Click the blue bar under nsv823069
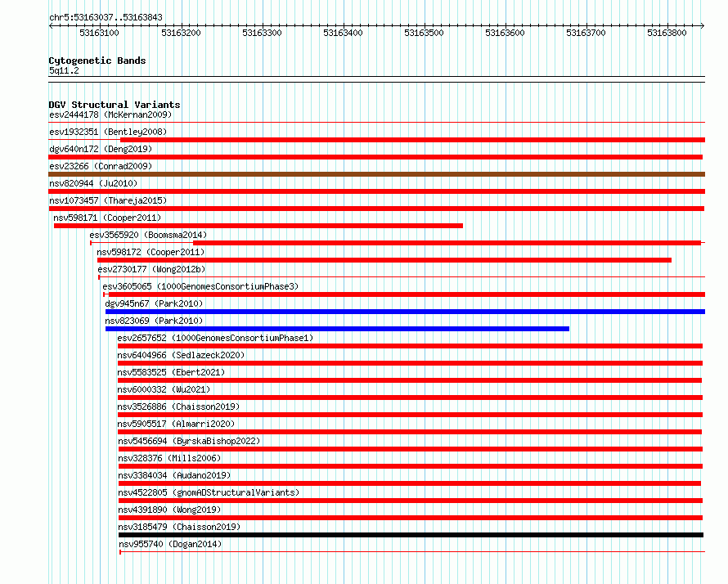The width and height of the screenshot is (728, 584). [338, 329]
